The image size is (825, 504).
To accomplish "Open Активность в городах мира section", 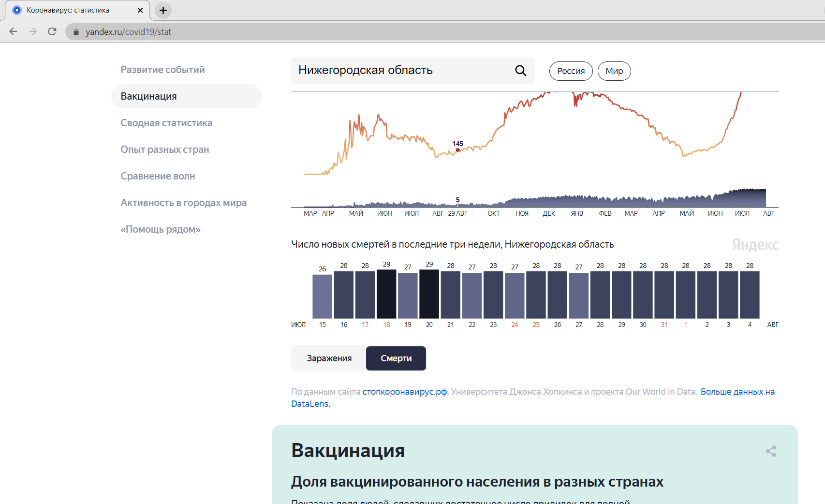I will tap(183, 203).
